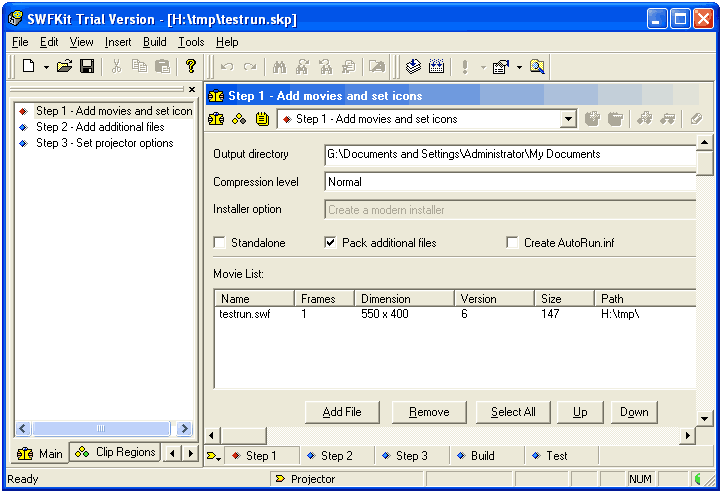Click the vertical scrollbar down arrow
The height and width of the screenshot is (494, 724).
[x=705, y=419]
